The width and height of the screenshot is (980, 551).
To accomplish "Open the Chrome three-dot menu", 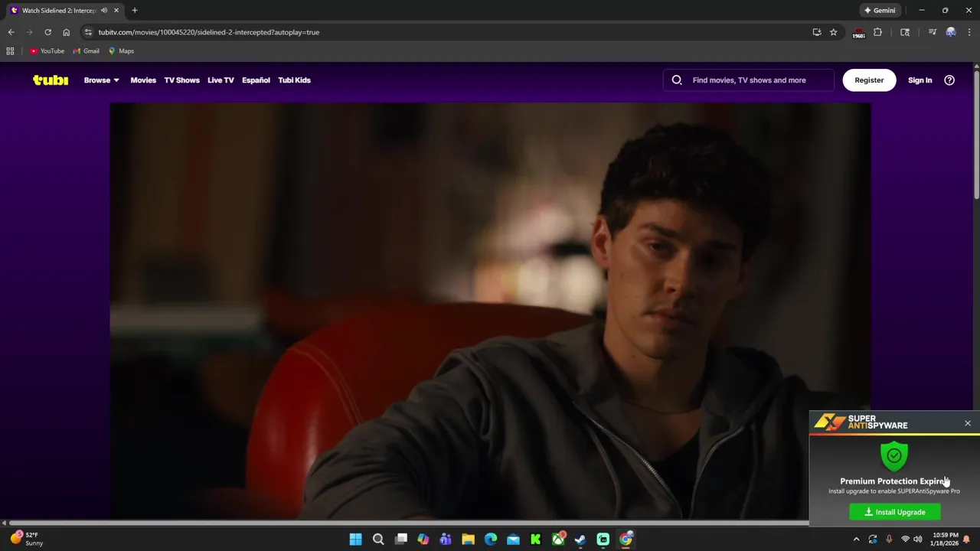I will (968, 32).
